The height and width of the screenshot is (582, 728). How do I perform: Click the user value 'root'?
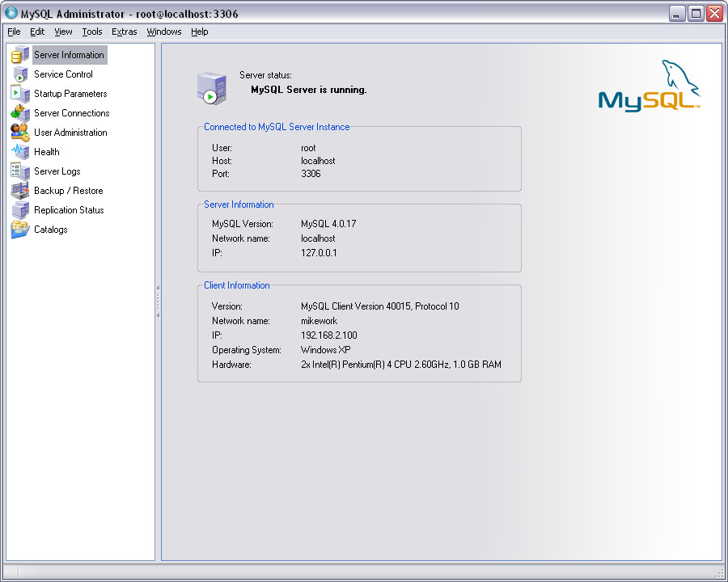[308, 148]
